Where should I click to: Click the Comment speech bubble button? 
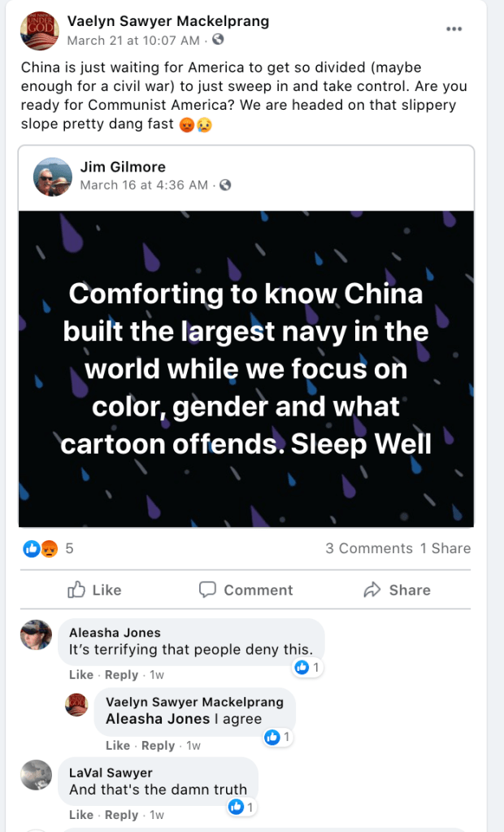pos(245,590)
